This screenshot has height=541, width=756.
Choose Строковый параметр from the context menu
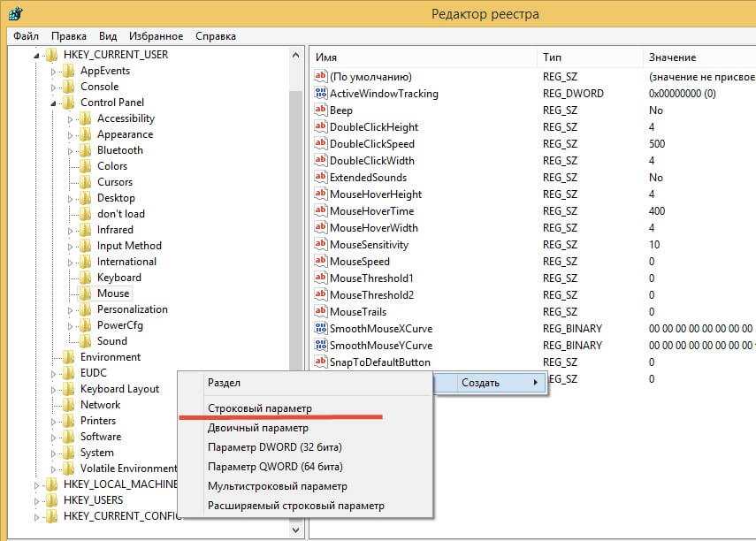(259, 408)
